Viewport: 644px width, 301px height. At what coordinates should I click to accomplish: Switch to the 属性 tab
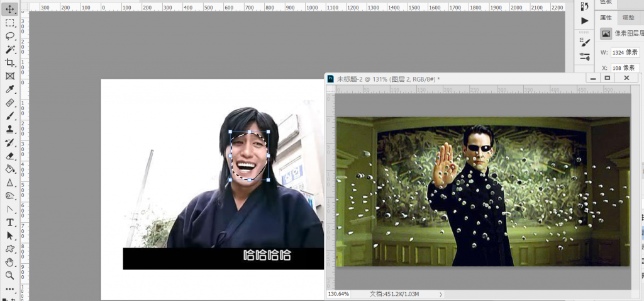pyautogui.click(x=606, y=18)
